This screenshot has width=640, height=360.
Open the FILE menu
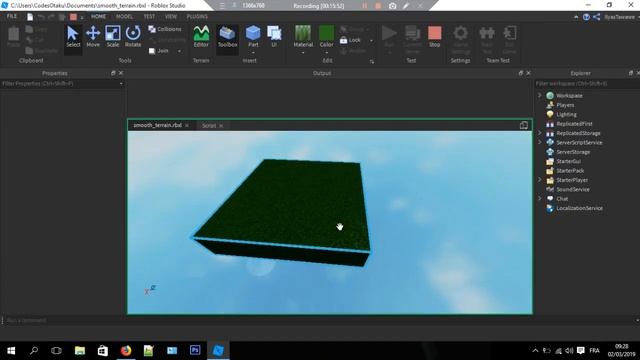(12, 16)
